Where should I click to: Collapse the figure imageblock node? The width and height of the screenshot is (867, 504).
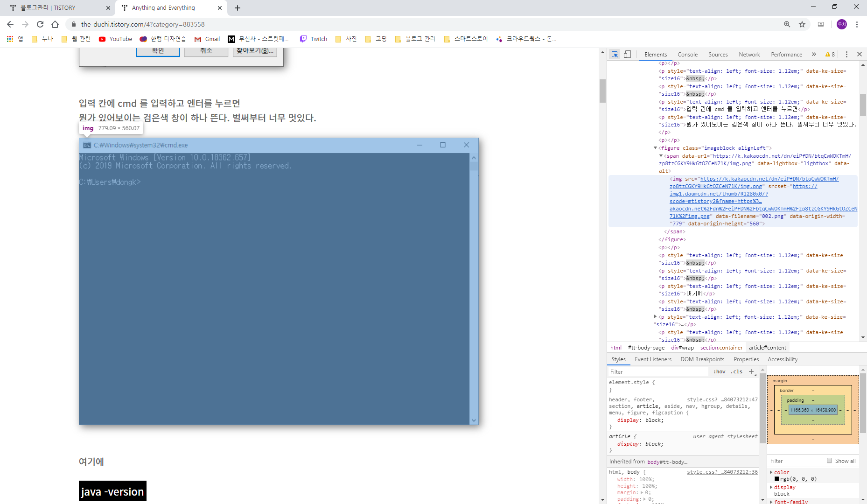tap(655, 148)
